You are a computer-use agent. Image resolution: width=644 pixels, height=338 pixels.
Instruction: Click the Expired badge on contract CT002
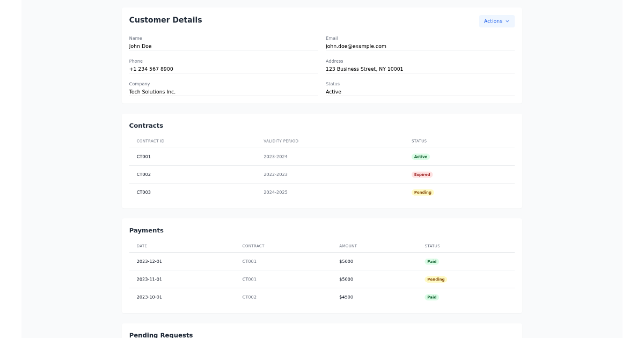(422, 174)
